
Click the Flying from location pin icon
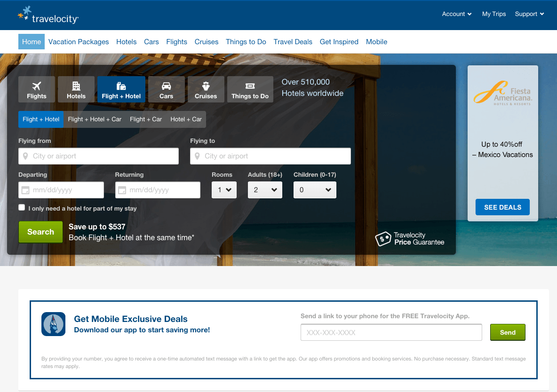click(x=25, y=156)
